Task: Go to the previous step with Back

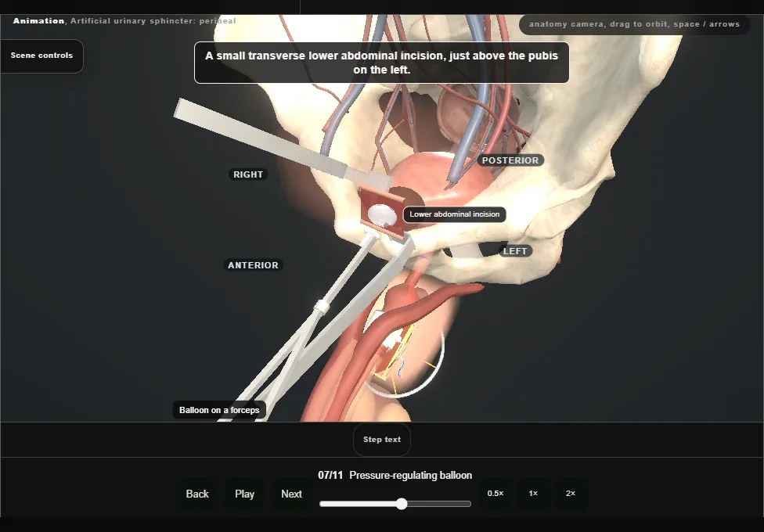Action: point(197,494)
